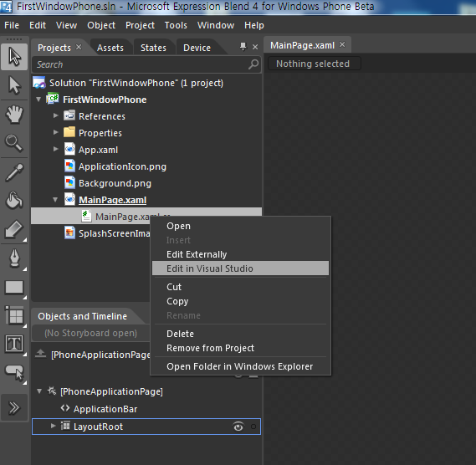Click the scope up icon beside [PhoneApplicationPage]
Screen dimensions: 476x465
[x=41, y=354]
